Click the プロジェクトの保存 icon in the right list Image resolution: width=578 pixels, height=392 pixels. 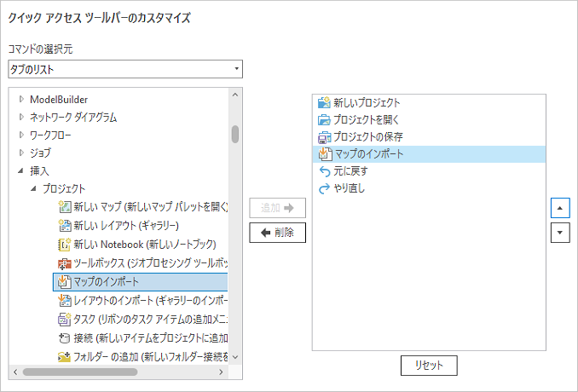click(x=324, y=137)
